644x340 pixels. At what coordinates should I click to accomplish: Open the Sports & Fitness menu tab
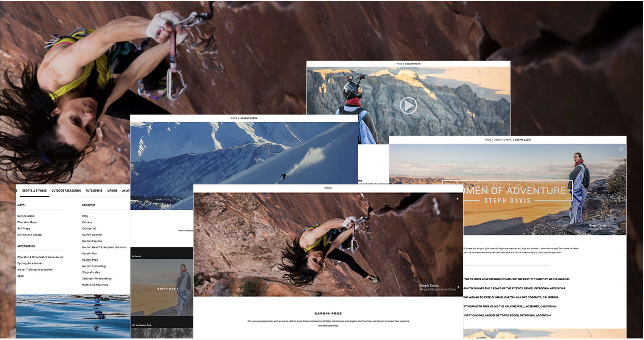click(34, 191)
